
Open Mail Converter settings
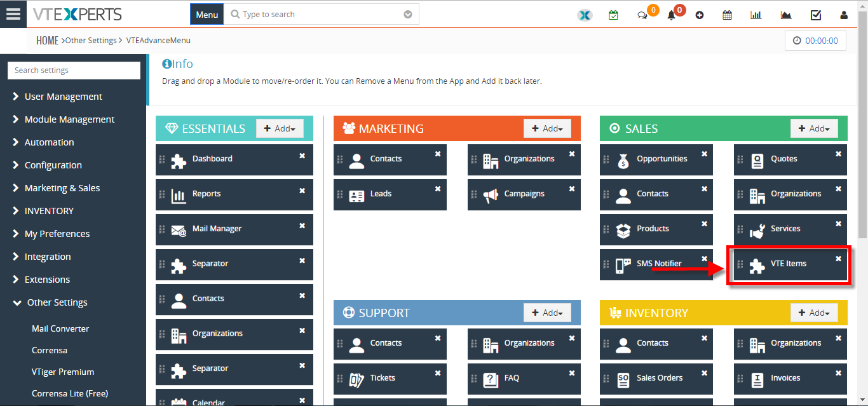(x=60, y=328)
